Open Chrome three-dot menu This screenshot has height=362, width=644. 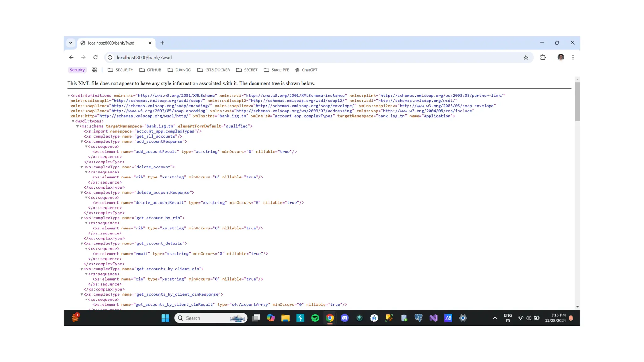pos(573,58)
